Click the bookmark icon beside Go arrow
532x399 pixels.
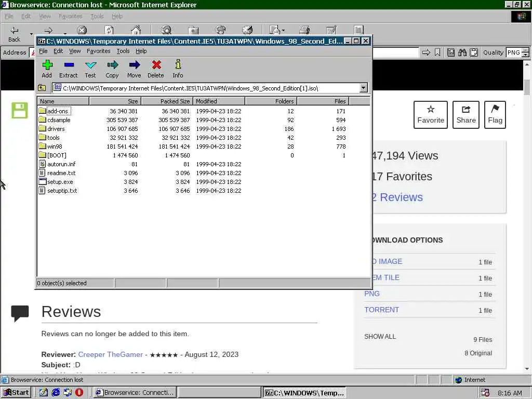(437, 52)
